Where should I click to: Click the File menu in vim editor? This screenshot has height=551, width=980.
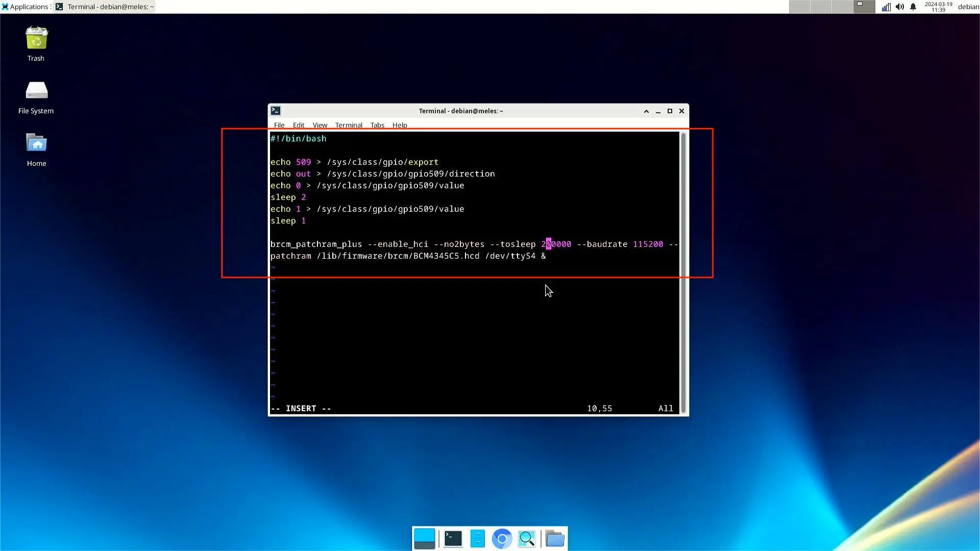(279, 125)
